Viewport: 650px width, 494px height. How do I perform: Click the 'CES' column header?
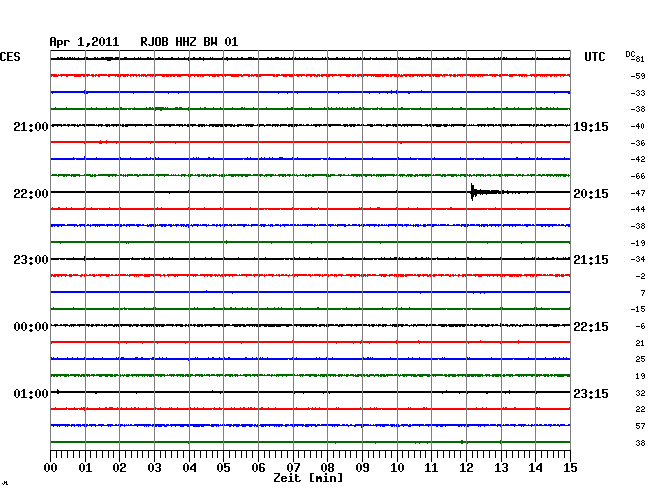(x=10, y=57)
